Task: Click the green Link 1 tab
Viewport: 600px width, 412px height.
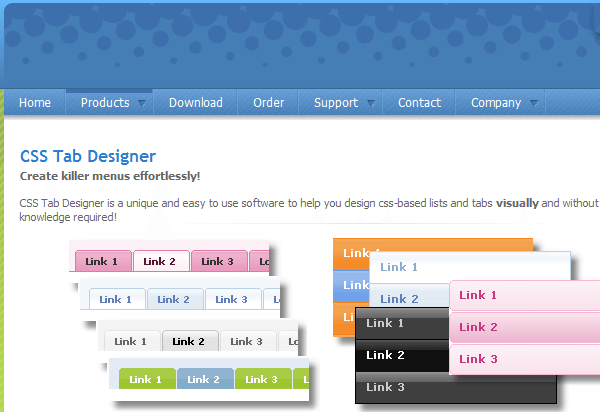Action: pyautogui.click(x=147, y=379)
